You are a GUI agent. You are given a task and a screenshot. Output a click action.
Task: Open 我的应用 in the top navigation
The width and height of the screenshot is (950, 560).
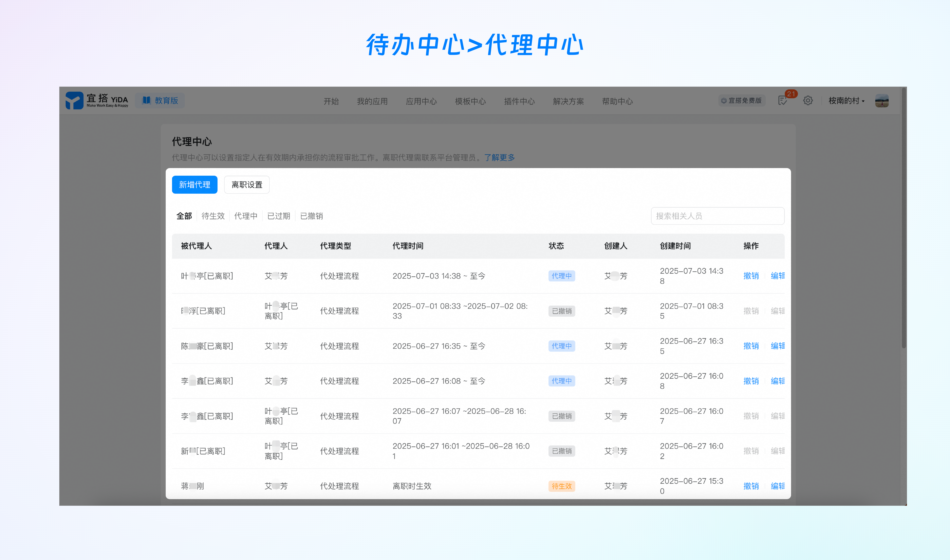coord(372,101)
